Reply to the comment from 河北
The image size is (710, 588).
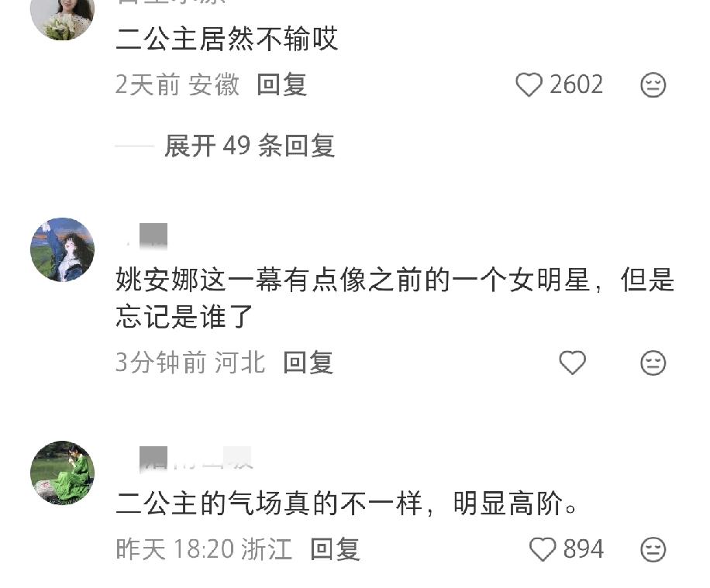(308, 363)
